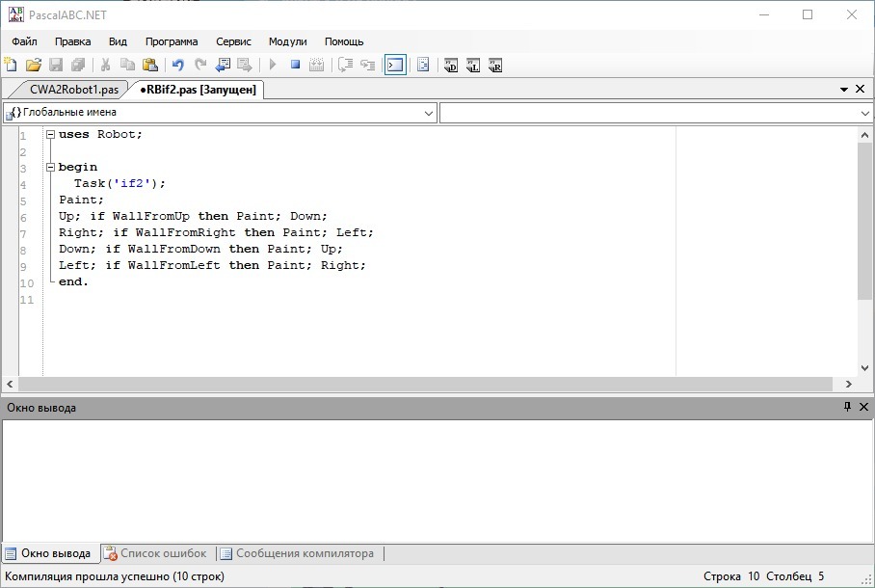Place cursor on end. line

[73, 281]
